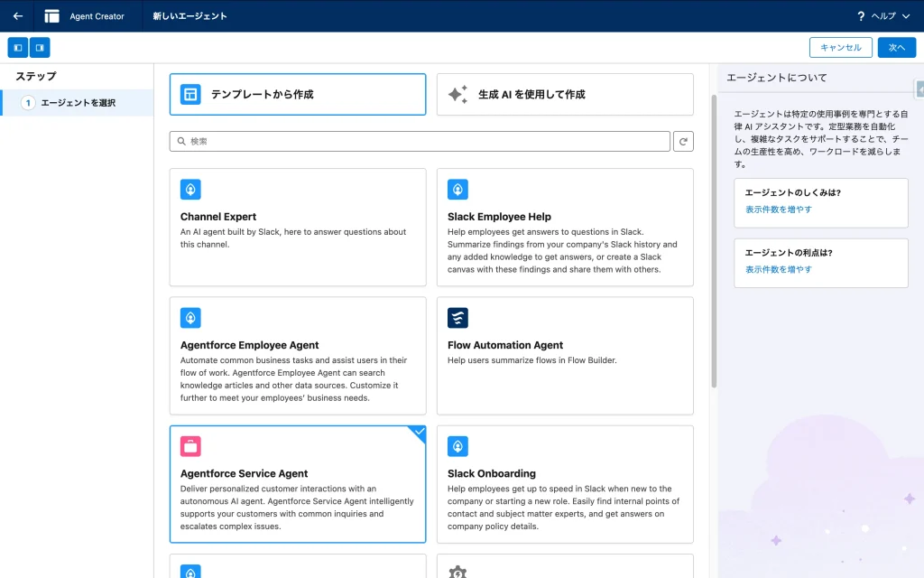This screenshot has height=578, width=924.
Task: Click the 検索 search field
Action: tap(420, 141)
